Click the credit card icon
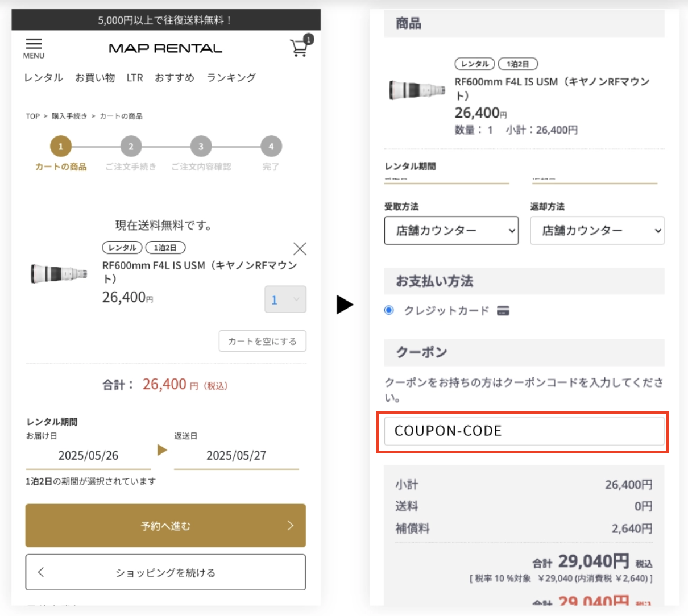This screenshot has width=688, height=616. pos(503,311)
